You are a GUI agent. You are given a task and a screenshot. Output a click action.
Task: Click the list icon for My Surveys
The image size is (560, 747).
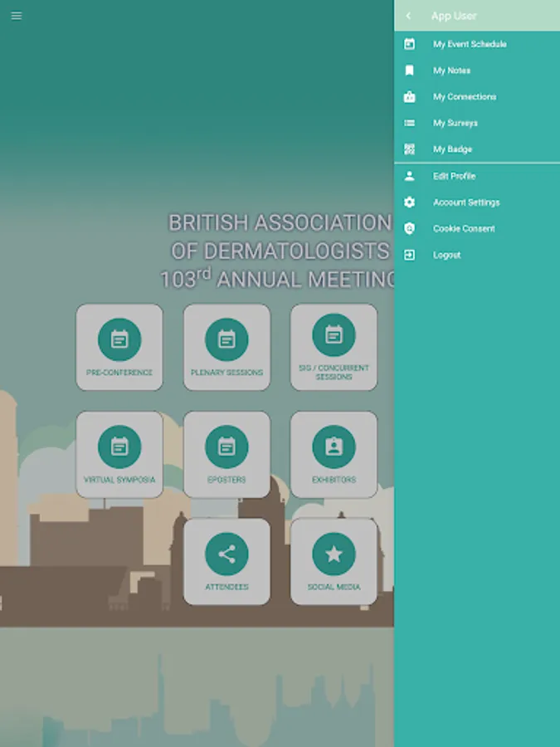tap(409, 123)
